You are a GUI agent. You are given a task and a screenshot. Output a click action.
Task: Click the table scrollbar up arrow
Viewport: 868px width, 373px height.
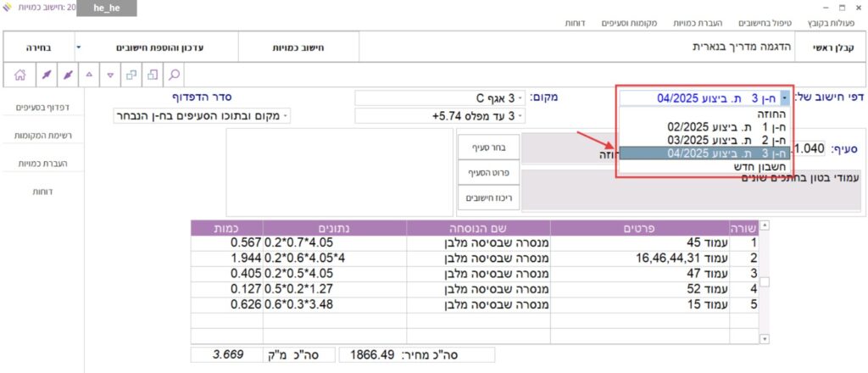pyautogui.click(x=765, y=225)
